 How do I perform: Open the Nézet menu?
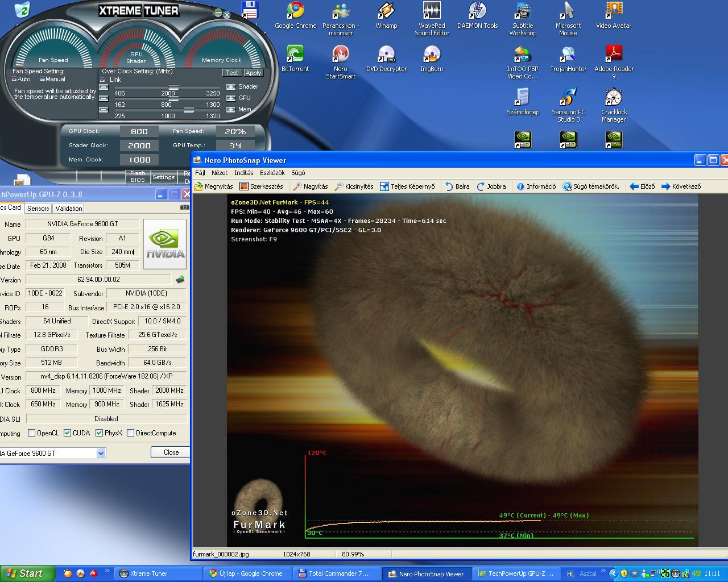tap(220, 173)
